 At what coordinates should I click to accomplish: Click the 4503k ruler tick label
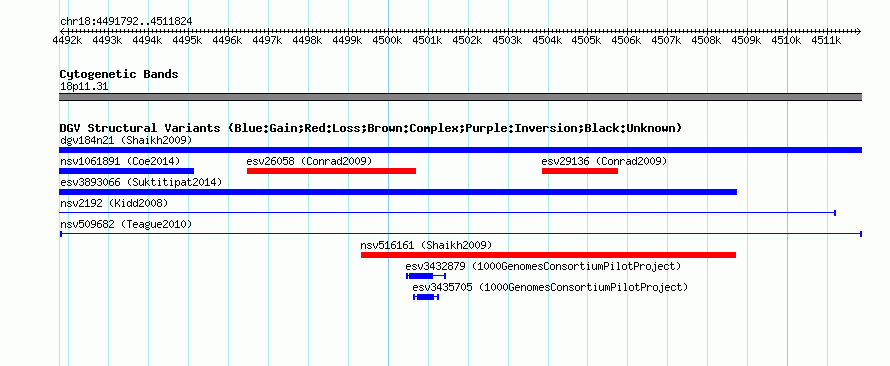[507, 40]
